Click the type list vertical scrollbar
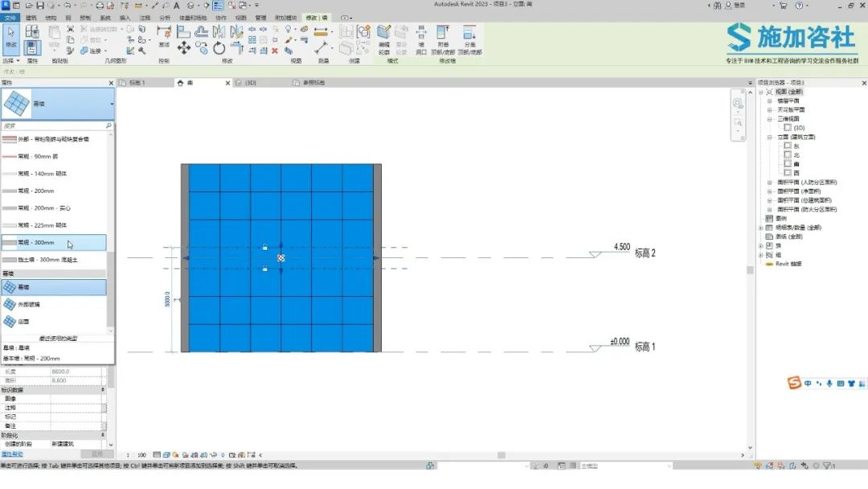868x489 pixels. pos(110,290)
